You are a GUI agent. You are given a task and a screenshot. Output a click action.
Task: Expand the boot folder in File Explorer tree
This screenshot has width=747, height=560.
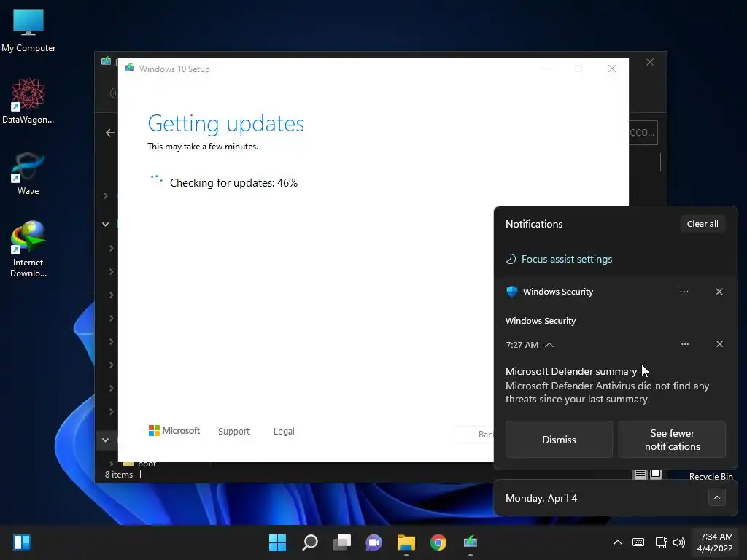pyautogui.click(x=111, y=463)
